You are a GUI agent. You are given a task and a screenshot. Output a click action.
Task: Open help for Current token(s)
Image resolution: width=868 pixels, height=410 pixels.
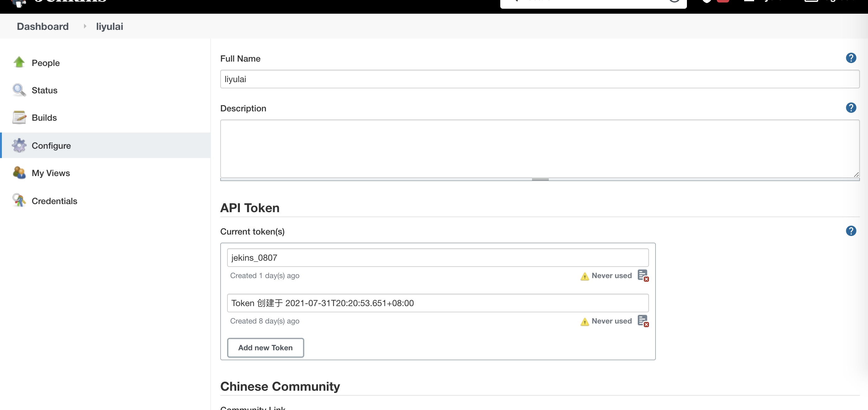[851, 231]
